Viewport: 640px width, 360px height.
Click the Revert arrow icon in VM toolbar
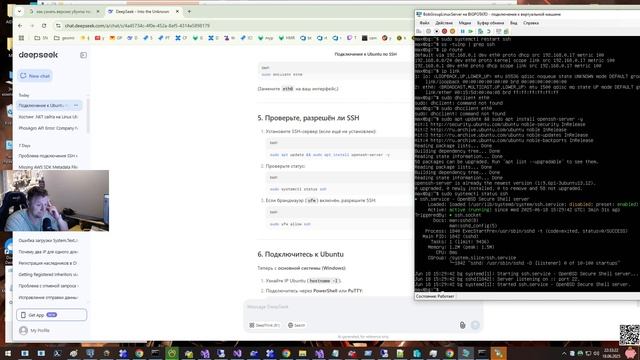pyautogui.click(x=488, y=31)
